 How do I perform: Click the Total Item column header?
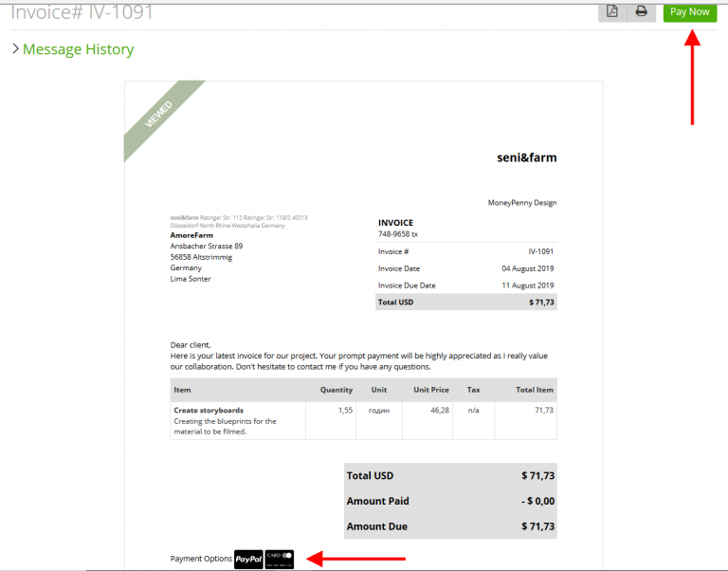[535, 390]
